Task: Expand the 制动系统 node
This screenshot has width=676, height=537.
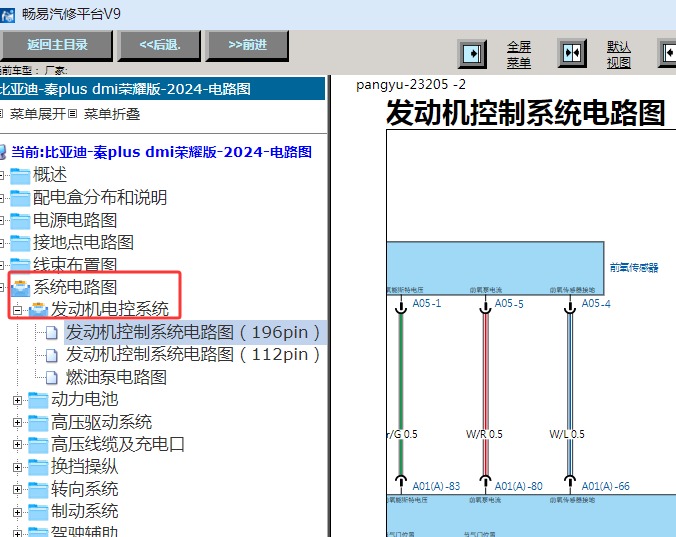Action: [17, 512]
